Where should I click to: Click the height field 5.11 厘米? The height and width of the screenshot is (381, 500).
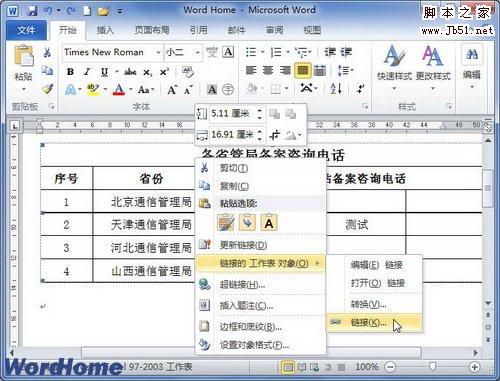(233, 114)
